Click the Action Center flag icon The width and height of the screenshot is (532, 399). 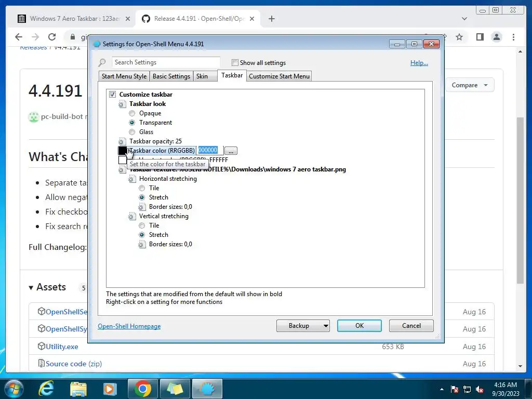[x=455, y=389]
